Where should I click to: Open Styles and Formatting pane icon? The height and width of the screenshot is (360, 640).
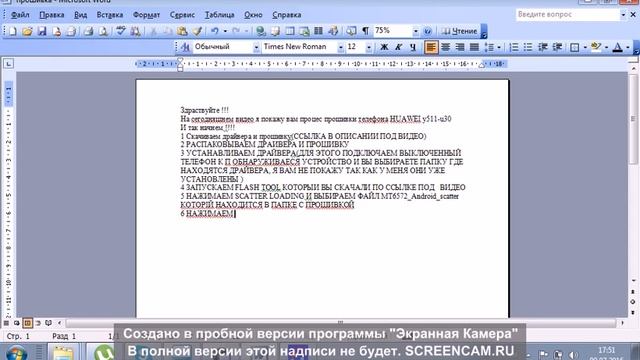coord(185,47)
